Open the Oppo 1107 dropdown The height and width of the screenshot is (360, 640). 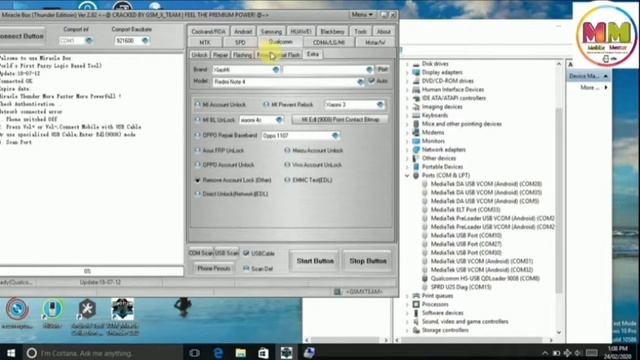(x=335, y=136)
